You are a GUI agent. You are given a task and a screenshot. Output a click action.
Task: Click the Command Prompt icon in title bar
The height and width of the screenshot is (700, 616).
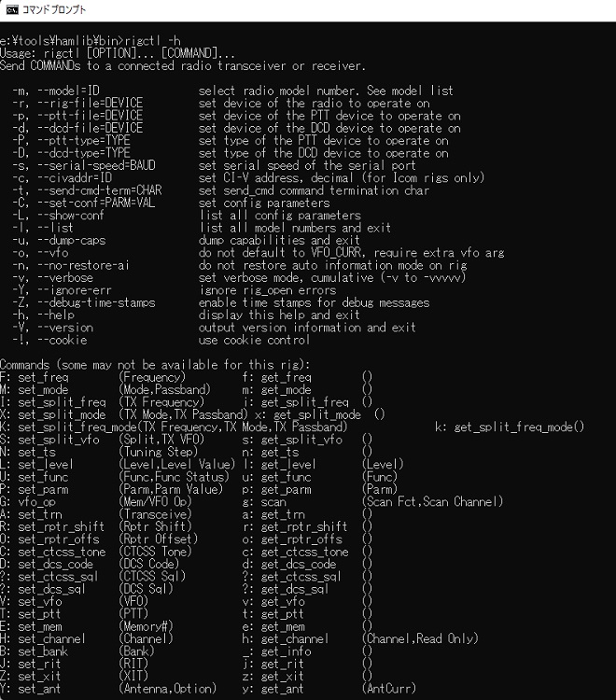click(12, 9)
